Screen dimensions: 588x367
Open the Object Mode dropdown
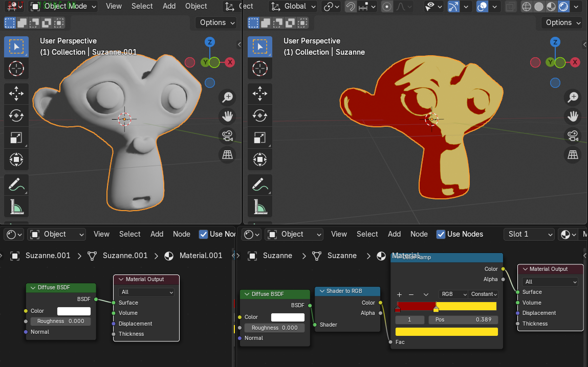(x=63, y=7)
